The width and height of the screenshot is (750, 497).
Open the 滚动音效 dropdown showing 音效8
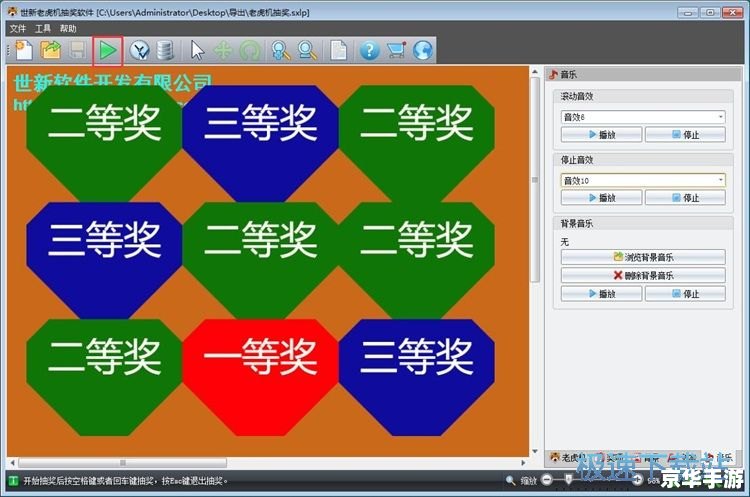click(643, 117)
